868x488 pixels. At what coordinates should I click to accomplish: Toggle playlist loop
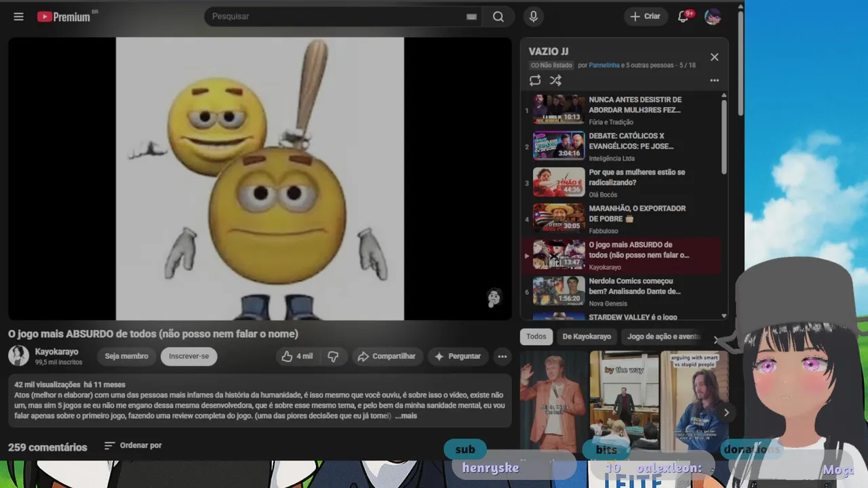coord(535,81)
